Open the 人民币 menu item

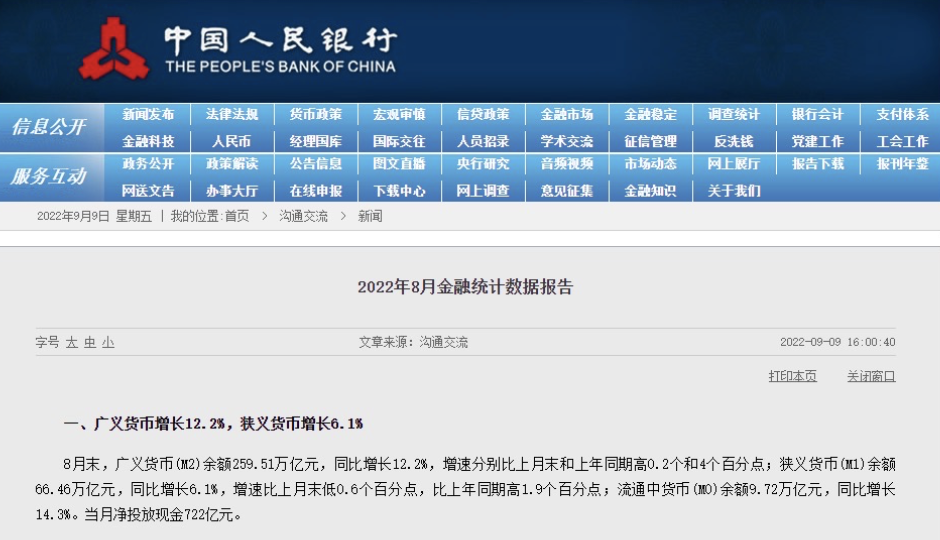pyautogui.click(x=231, y=141)
